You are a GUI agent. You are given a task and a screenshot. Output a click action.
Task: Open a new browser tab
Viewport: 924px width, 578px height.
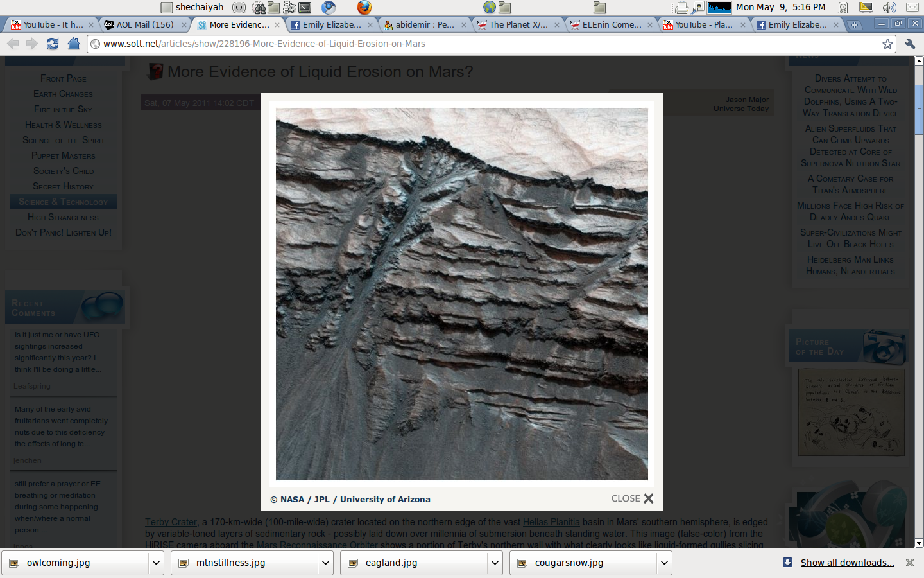pyautogui.click(x=855, y=25)
